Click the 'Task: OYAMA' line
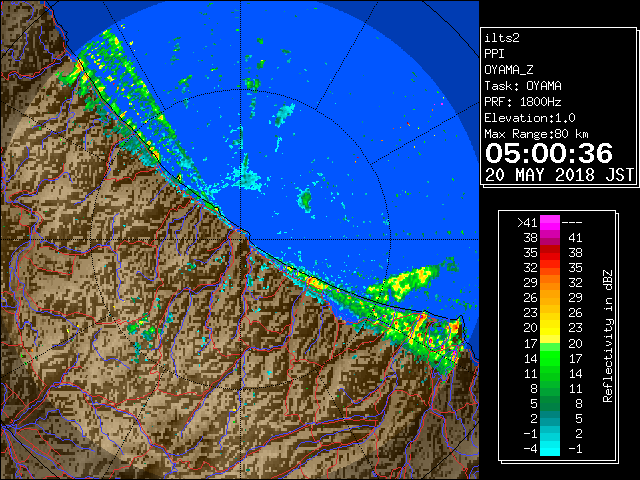This screenshot has height=480, width=640. (x=523, y=86)
